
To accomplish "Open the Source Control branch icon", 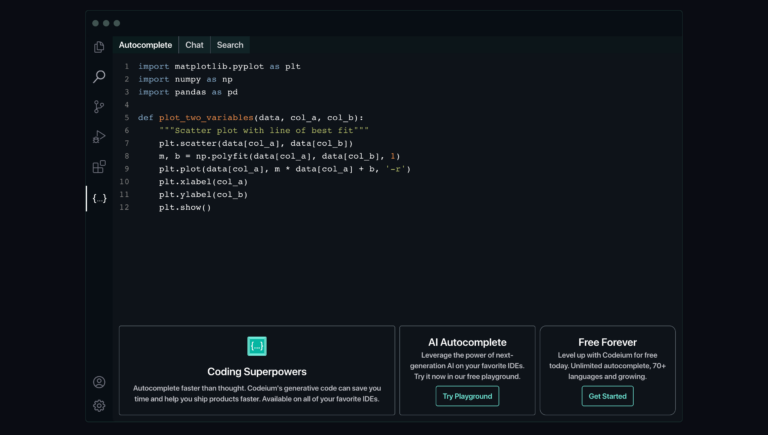I will click(x=99, y=106).
